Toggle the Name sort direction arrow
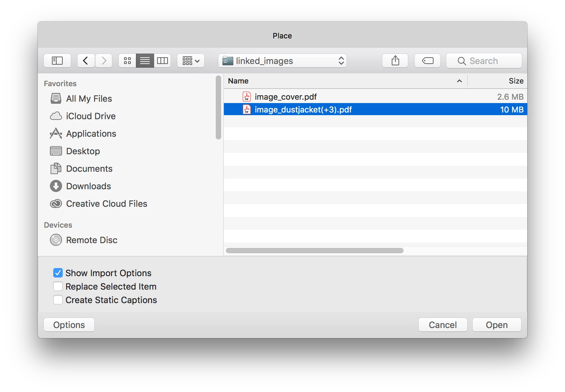Image resolution: width=565 pixels, height=392 pixels. click(459, 81)
